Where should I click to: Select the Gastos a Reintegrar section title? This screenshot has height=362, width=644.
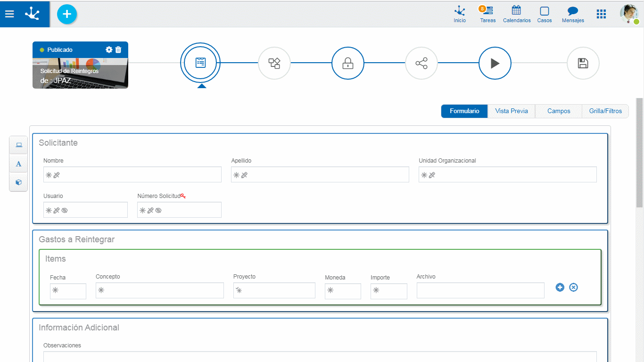pyautogui.click(x=76, y=239)
